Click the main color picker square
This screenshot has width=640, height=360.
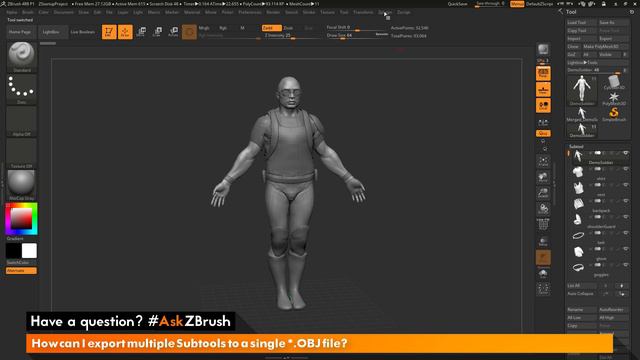pos(21,218)
